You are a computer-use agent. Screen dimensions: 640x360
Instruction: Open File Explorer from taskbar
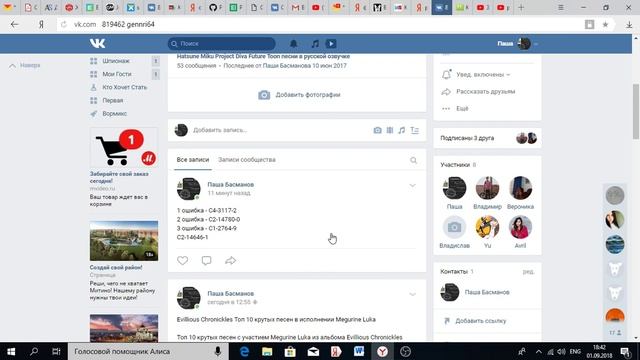[x=267, y=351]
